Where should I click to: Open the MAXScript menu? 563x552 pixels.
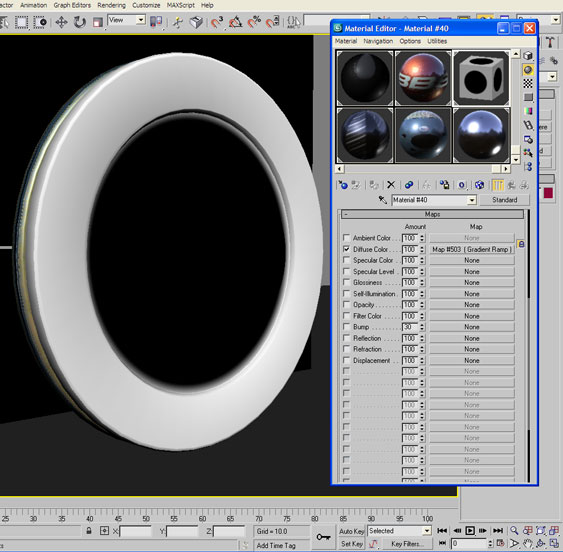181,5
